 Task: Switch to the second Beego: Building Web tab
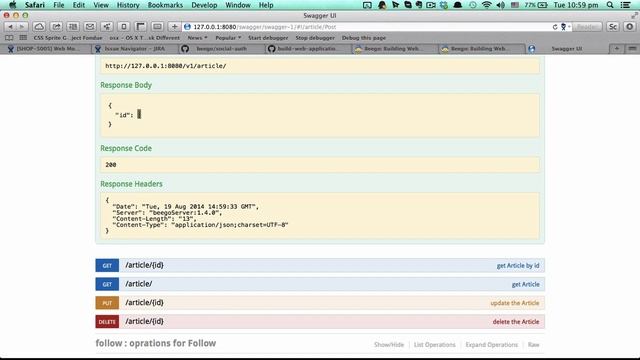click(481, 49)
